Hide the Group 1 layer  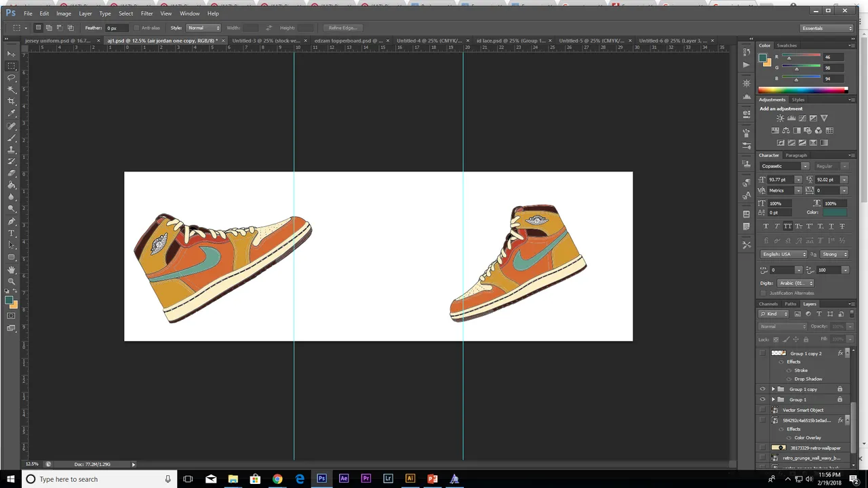(x=762, y=399)
